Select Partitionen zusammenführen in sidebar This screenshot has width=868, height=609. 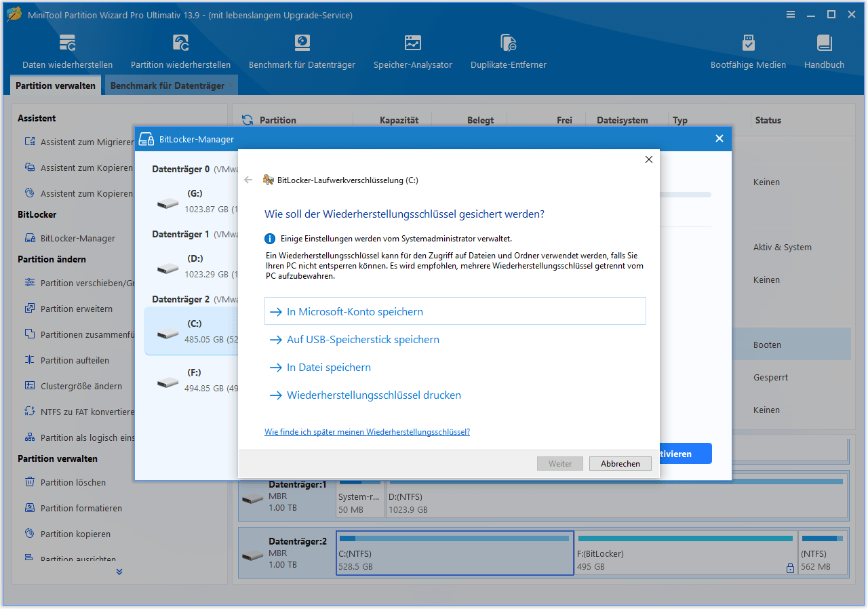pyautogui.click(x=79, y=334)
